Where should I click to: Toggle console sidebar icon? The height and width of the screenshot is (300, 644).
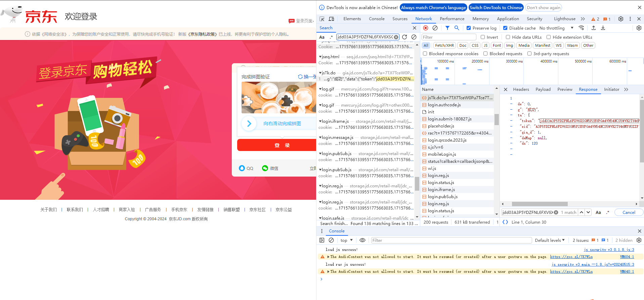click(322, 240)
